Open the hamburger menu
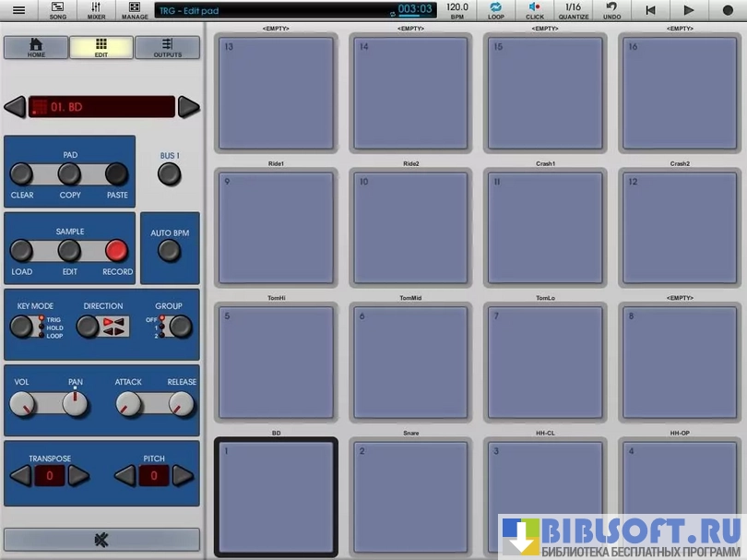Screen dimensions: 747x560 click(18, 10)
